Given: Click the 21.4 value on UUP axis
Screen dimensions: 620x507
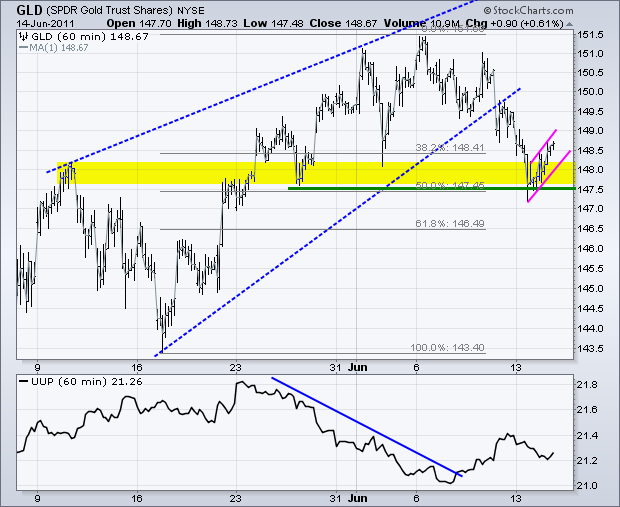Looking at the screenshot, I should pos(587,436).
